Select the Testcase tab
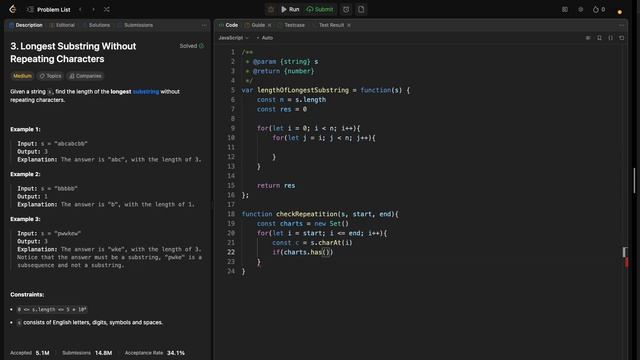This screenshot has width=640, height=360. (291, 25)
